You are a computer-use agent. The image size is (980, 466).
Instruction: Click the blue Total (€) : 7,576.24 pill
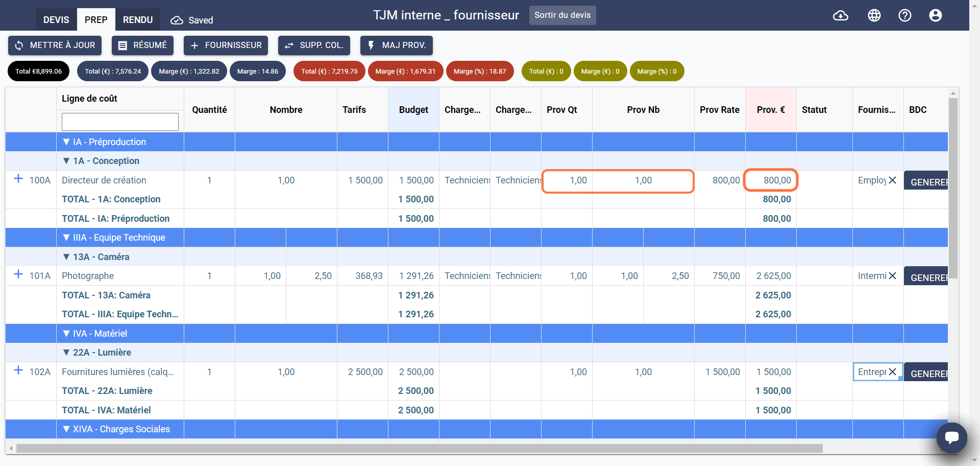113,71
